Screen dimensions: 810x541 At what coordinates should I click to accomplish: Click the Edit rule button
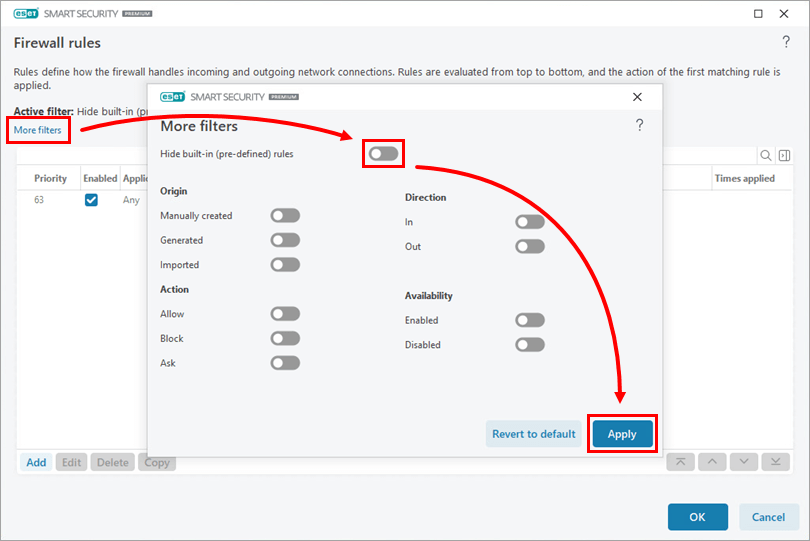71,462
